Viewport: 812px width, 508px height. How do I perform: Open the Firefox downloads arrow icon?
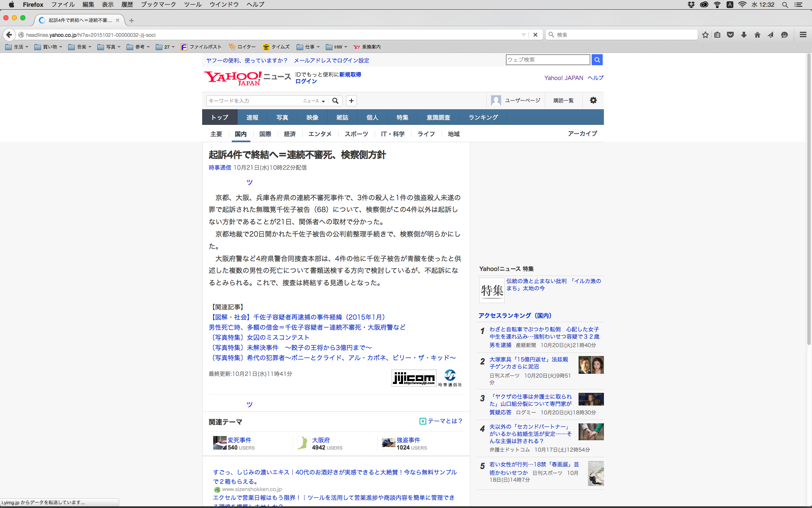pos(744,35)
